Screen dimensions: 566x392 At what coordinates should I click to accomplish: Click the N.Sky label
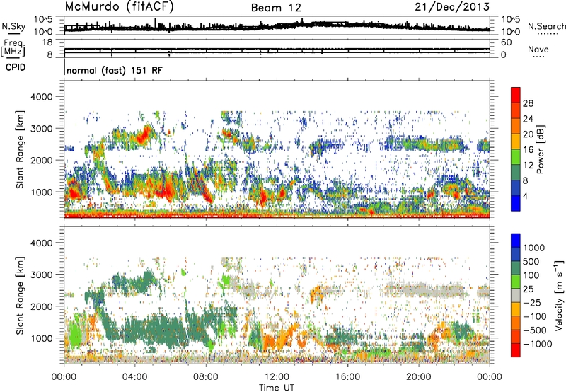point(13,26)
